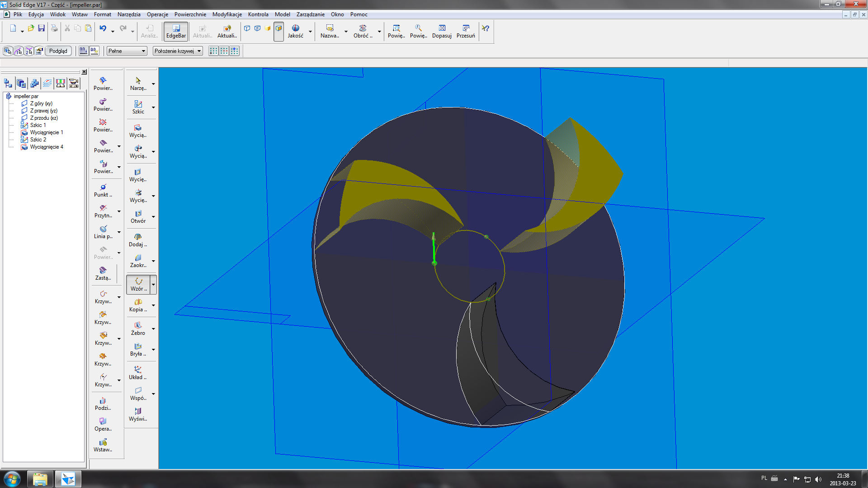
Task: Select Z góry (xy) plane in tree
Action: pyautogui.click(x=41, y=103)
